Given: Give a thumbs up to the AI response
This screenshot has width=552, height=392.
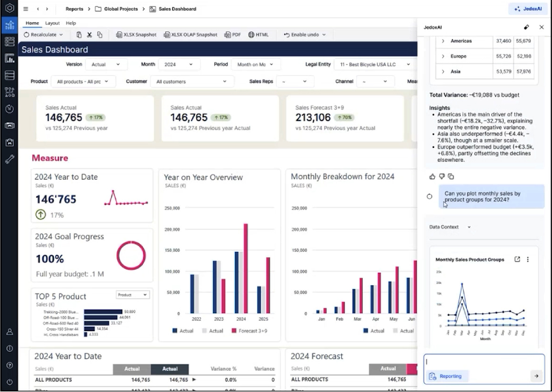Looking at the screenshot, I should click(432, 177).
